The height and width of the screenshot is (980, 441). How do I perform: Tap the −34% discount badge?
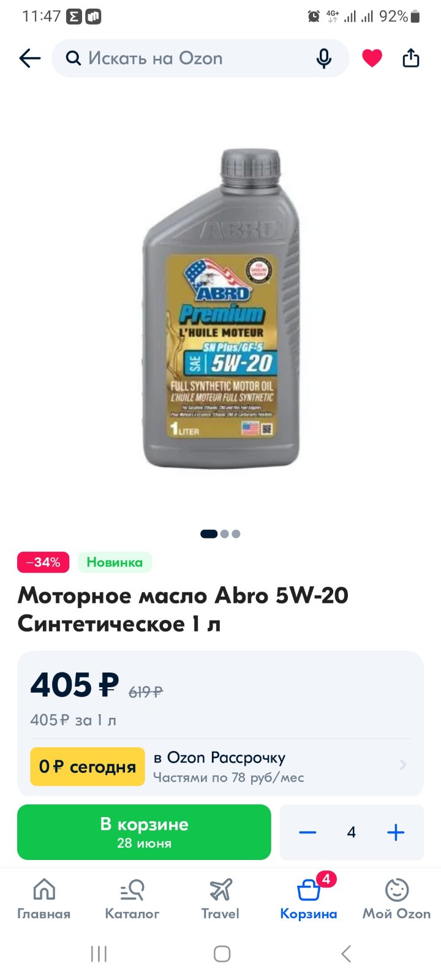(43, 562)
